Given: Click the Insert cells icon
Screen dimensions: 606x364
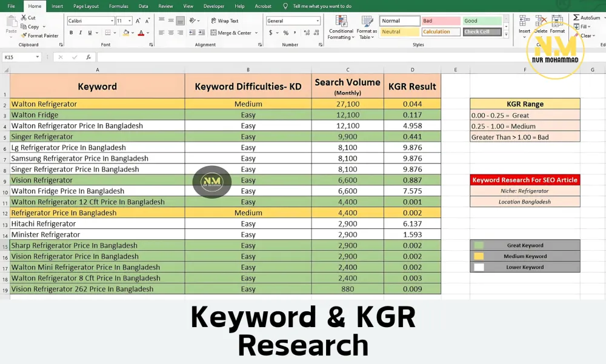Looking at the screenshot, I should 524,21.
